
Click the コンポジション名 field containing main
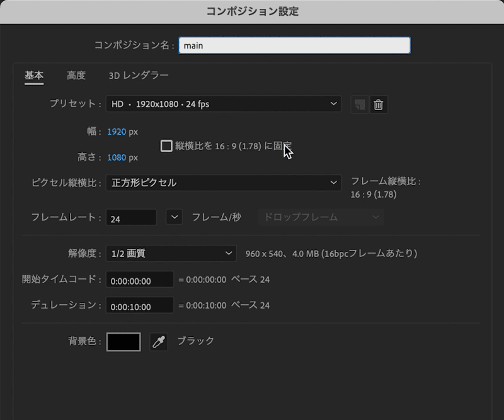[294, 45]
